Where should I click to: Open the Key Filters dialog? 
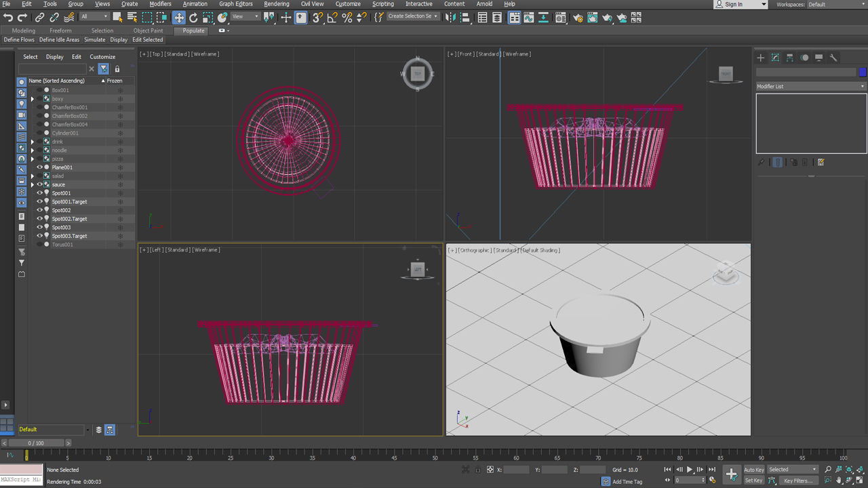pyautogui.click(x=798, y=481)
